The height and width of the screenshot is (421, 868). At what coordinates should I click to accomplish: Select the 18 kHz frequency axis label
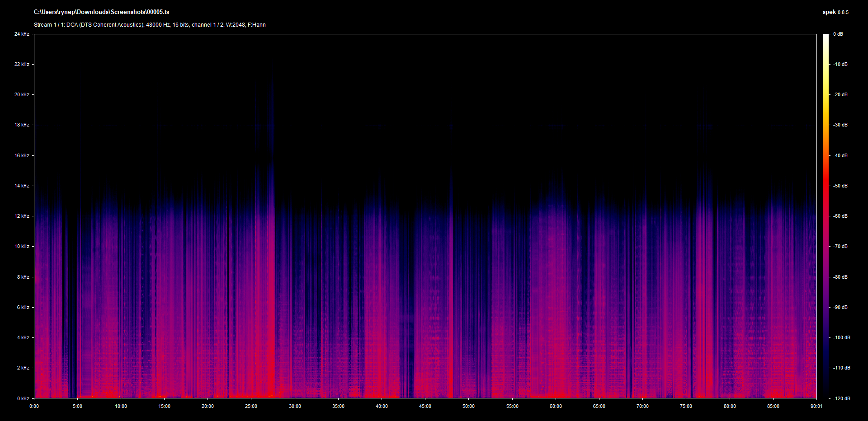click(x=22, y=125)
